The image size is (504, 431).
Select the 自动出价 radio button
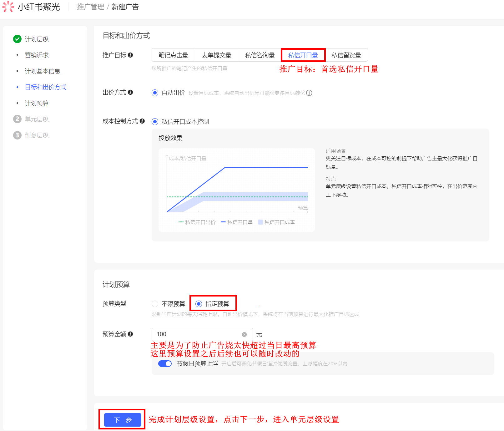(x=155, y=93)
